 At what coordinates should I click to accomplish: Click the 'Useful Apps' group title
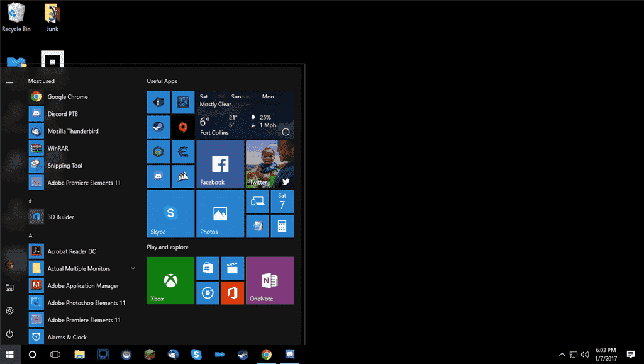(162, 81)
